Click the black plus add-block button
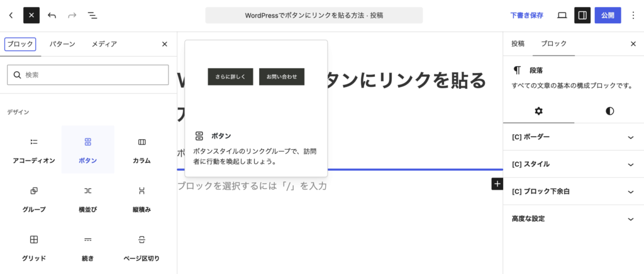The width and height of the screenshot is (644, 274). click(x=497, y=184)
